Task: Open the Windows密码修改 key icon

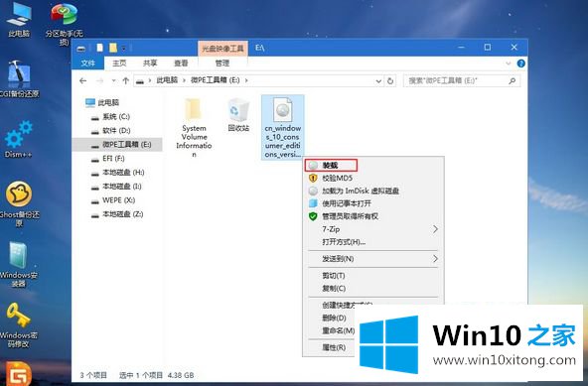Action: click(18, 324)
